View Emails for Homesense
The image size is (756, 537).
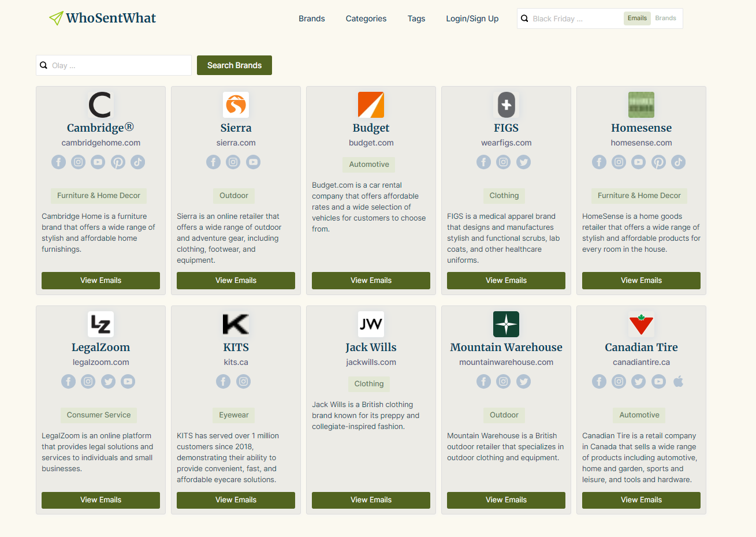[641, 281]
